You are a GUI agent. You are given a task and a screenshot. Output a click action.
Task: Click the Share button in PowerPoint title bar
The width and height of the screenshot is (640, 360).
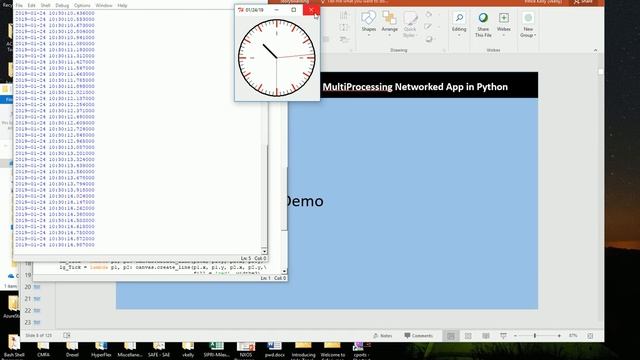click(583, 2)
